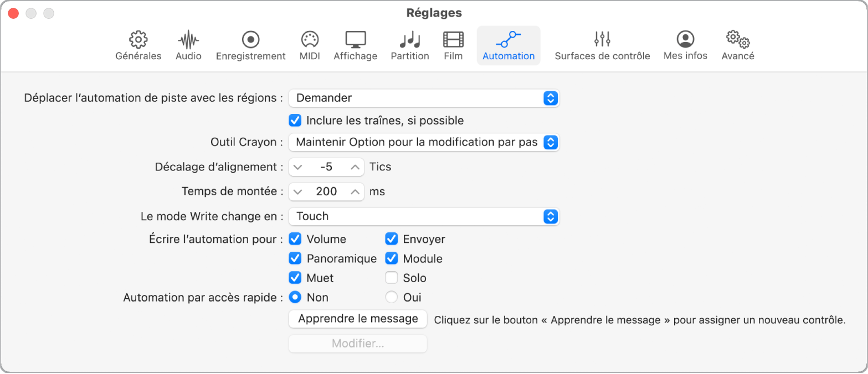This screenshot has width=868, height=374.
Task: Enable the Solo automation checkbox
Action: point(391,277)
